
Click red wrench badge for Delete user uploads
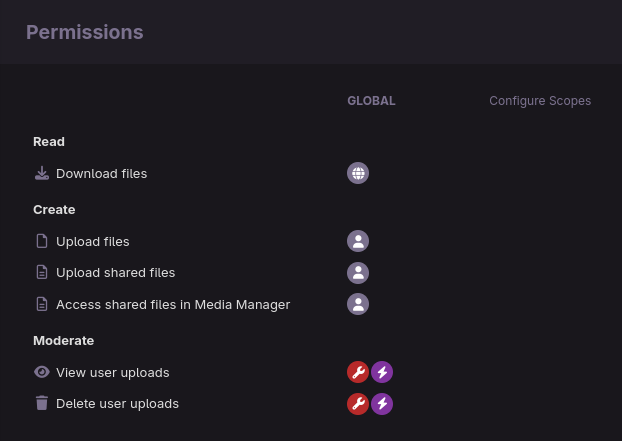pos(358,404)
